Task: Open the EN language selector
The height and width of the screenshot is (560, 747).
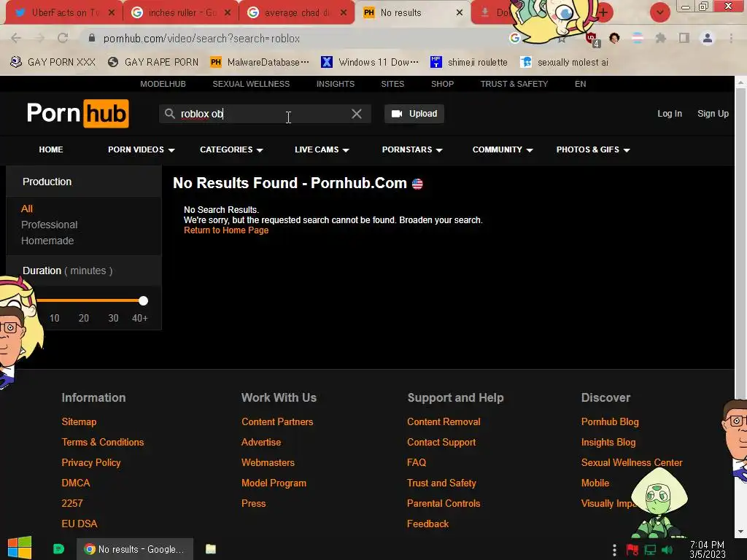Action: 580,84
